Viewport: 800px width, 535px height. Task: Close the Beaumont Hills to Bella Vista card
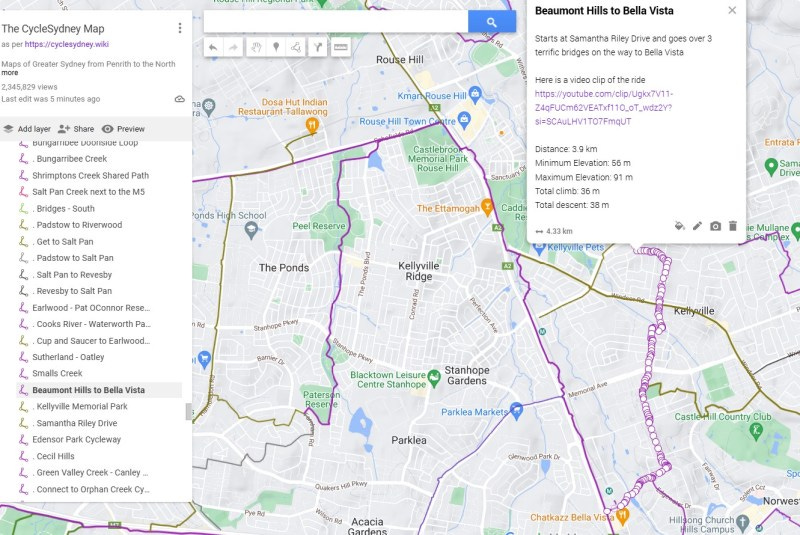point(732,10)
